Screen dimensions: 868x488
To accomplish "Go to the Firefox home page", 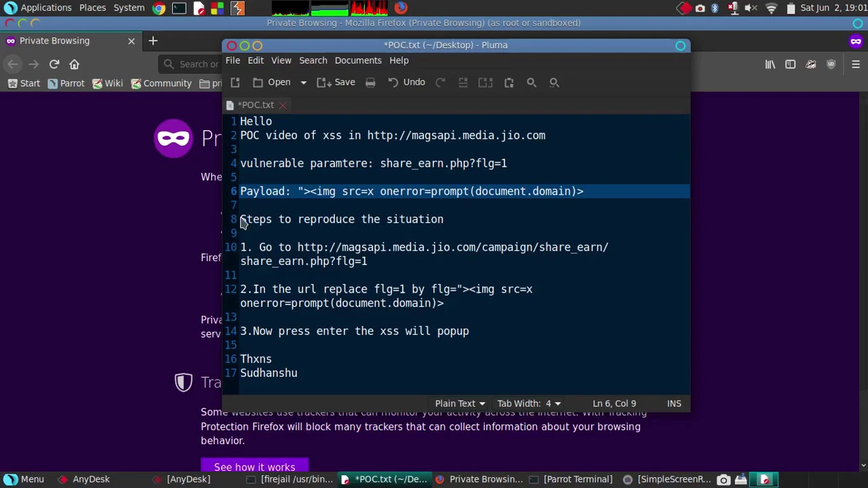I will pyautogui.click(x=75, y=64).
